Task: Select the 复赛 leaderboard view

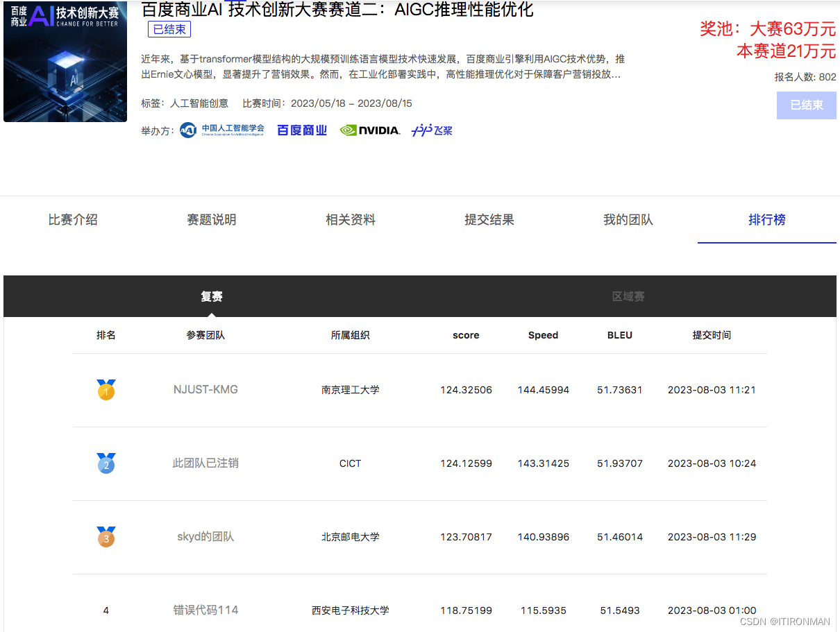Action: 212,296
